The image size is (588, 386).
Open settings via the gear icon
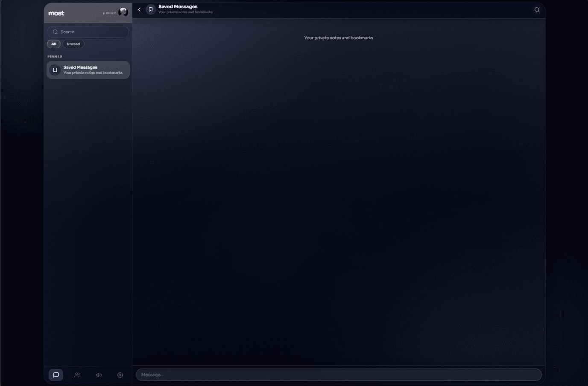click(x=120, y=375)
